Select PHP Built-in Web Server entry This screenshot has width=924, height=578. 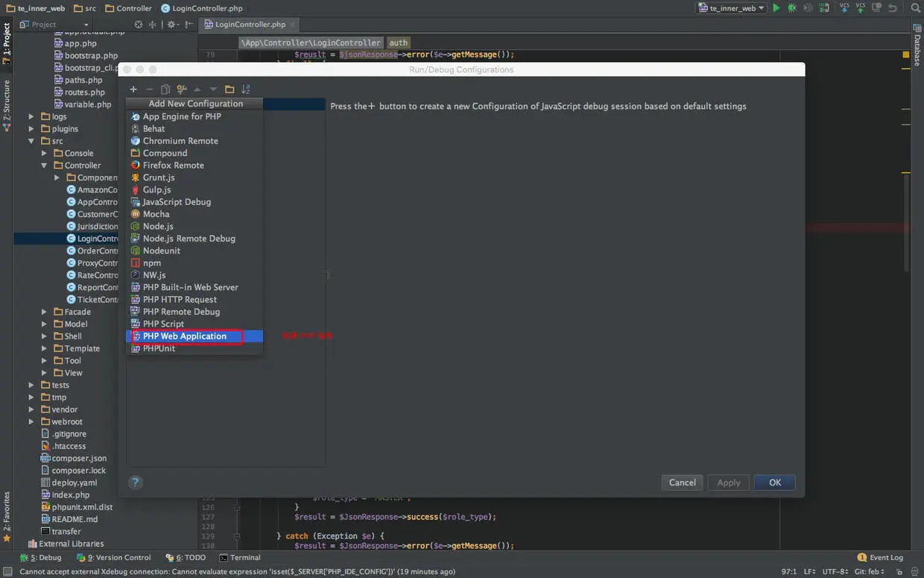194,287
